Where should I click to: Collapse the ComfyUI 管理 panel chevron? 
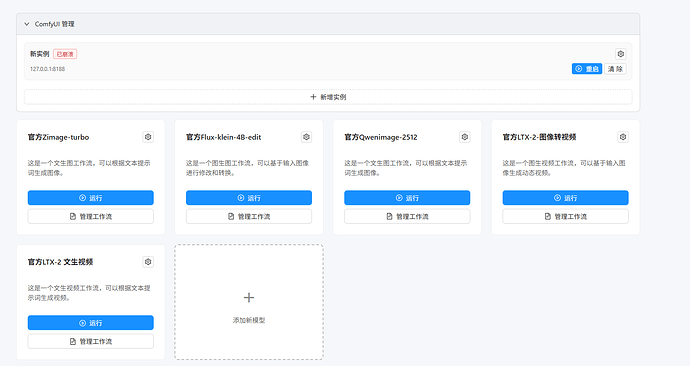click(27, 24)
